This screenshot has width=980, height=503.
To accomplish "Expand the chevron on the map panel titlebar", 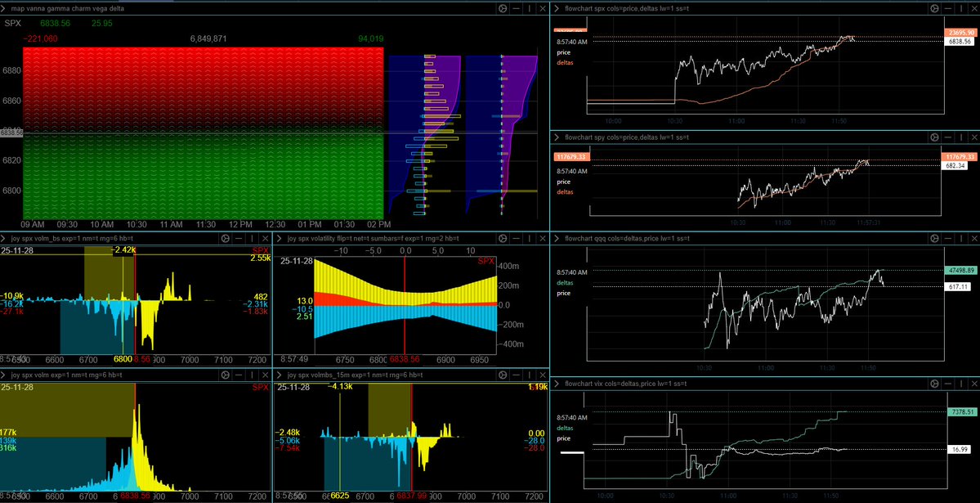I will pyautogui.click(x=5, y=8).
